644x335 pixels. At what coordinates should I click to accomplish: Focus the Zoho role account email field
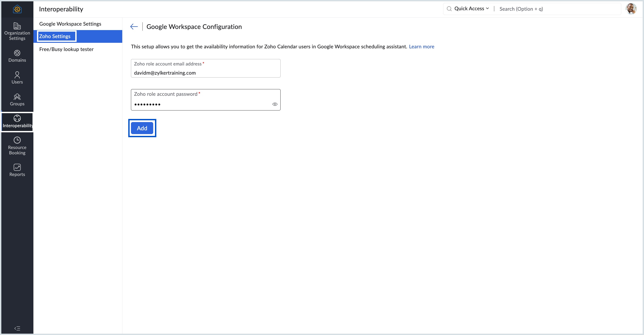(206, 68)
